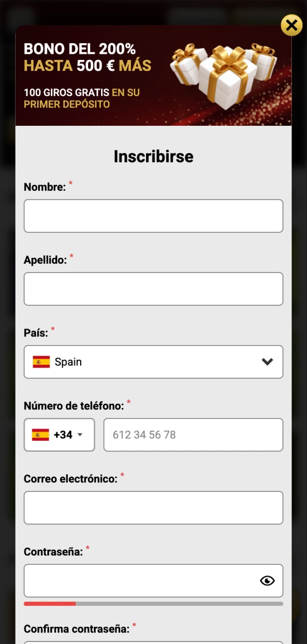The width and height of the screenshot is (307, 644).
Task: Dismiss the bonus popup with the X icon
Action: point(291,25)
